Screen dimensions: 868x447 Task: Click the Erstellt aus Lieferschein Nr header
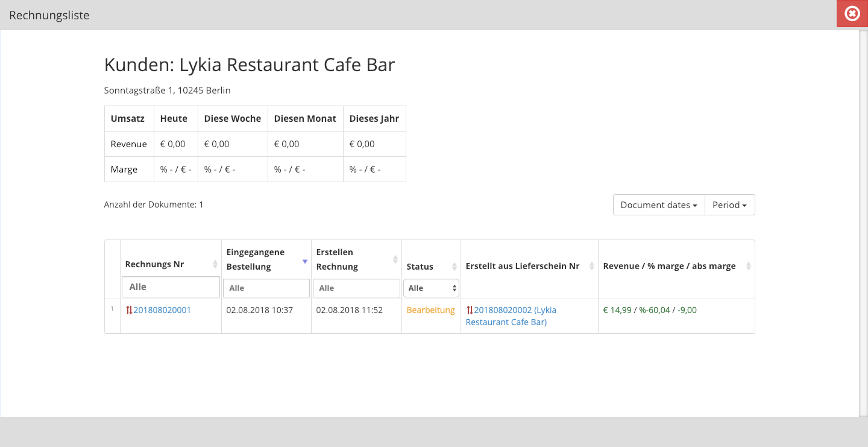(x=522, y=266)
